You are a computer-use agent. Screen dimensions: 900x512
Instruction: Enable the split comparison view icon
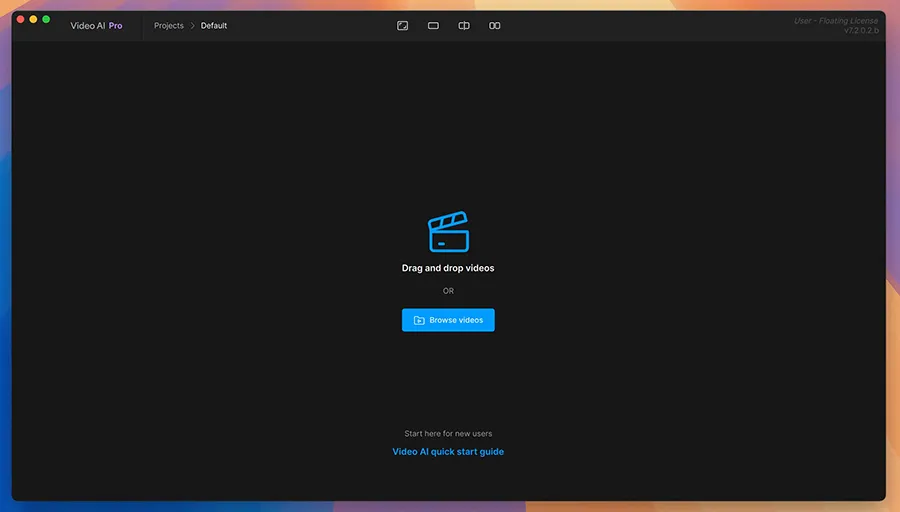point(464,26)
